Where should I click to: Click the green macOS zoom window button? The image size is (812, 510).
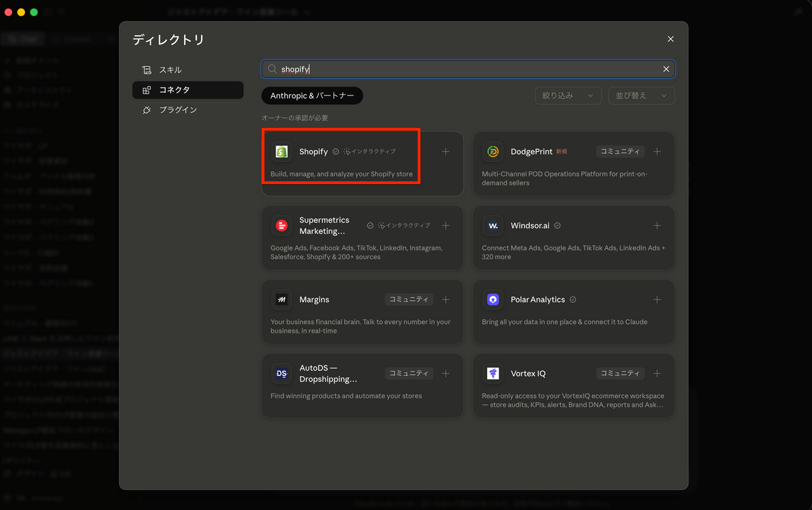pos(34,12)
